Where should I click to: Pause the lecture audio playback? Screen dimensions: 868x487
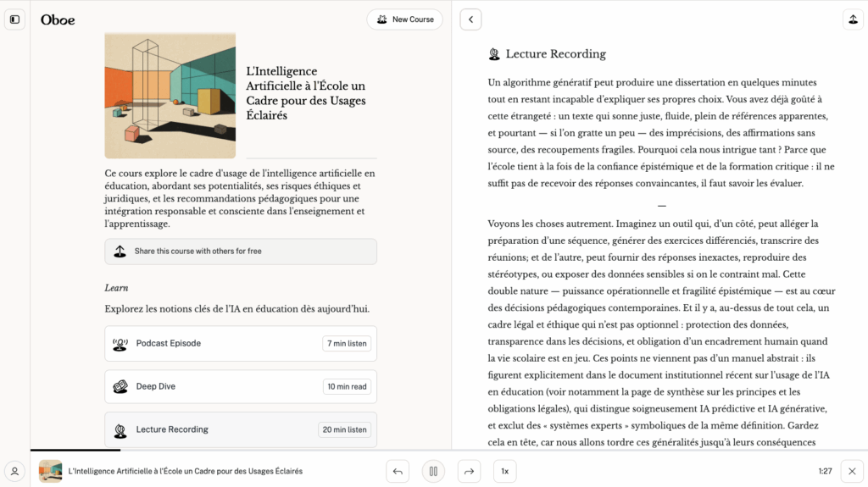433,471
